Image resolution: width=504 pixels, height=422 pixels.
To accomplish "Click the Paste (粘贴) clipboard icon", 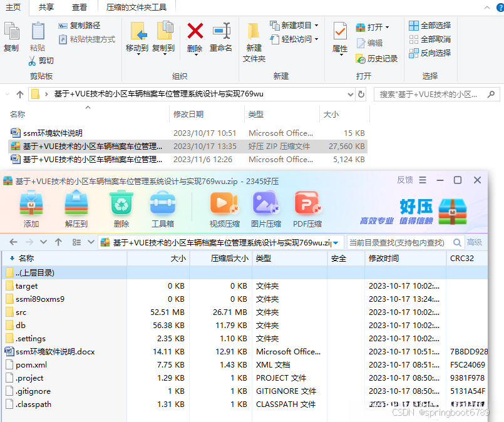I will [38, 31].
